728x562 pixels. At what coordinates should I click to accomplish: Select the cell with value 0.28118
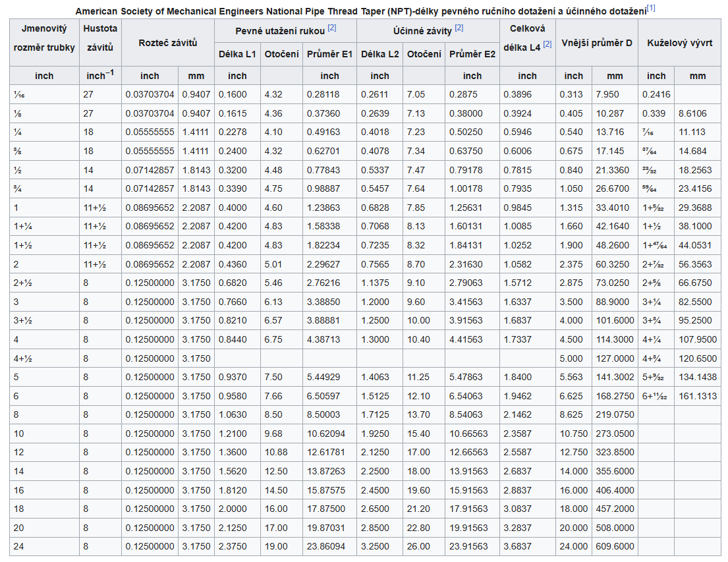pyautogui.click(x=329, y=94)
